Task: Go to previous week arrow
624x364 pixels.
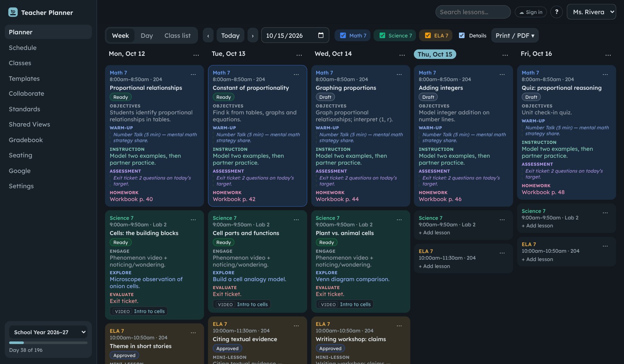Action: tap(208, 36)
